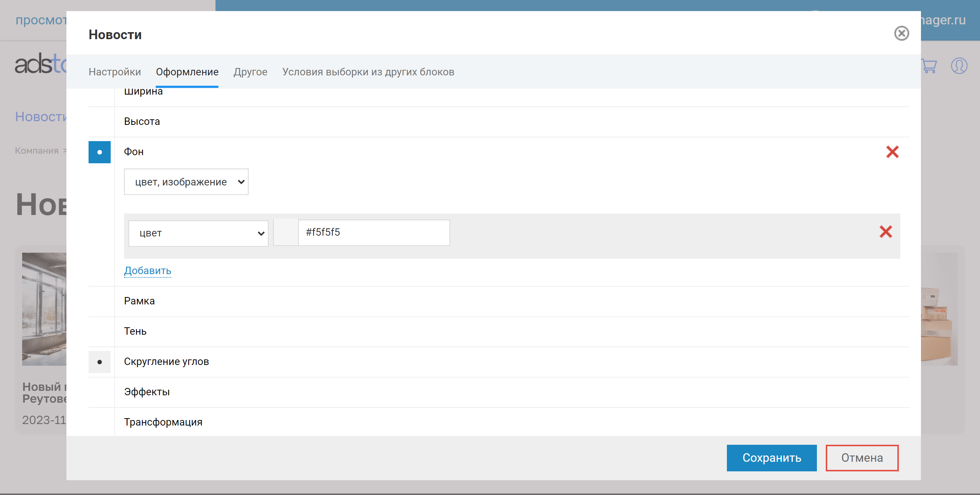Click the Добавить link

click(148, 271)
